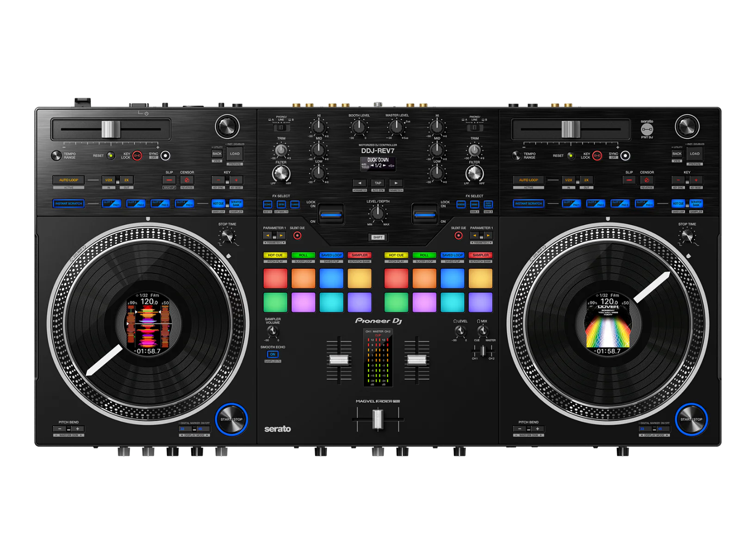The width and height of the screenshot is (756, 555).
Task: Stop playback with right deck Start/Stop button
Action: (x=691, y=419)
